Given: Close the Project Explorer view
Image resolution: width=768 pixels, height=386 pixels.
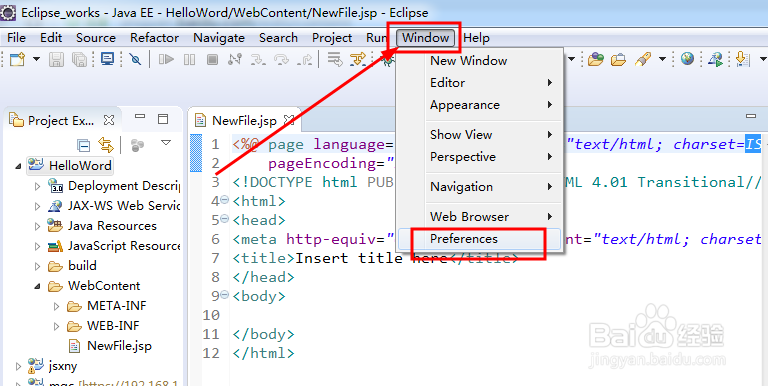Looking at the screenshot, I should point(109,120).
